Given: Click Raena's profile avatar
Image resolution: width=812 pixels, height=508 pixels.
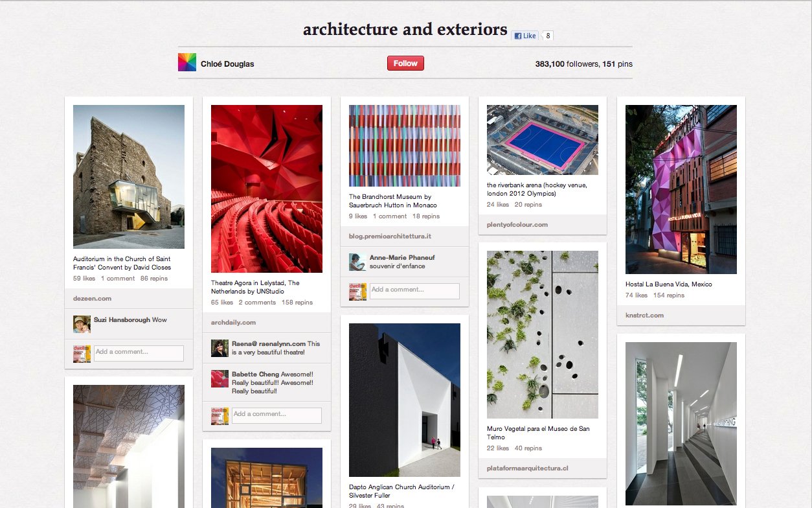Looking at the screenshot, I should 219,348.
